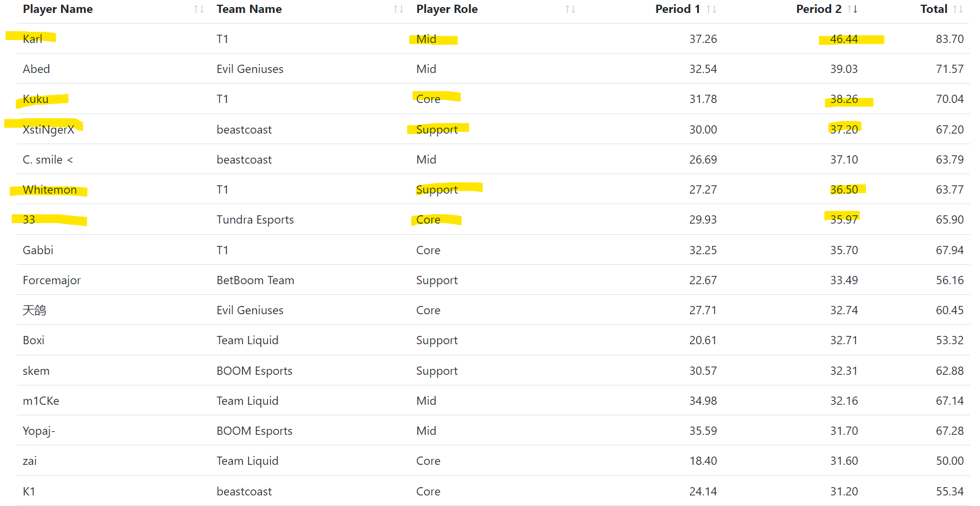Select the player name K1

coord(29,491)
